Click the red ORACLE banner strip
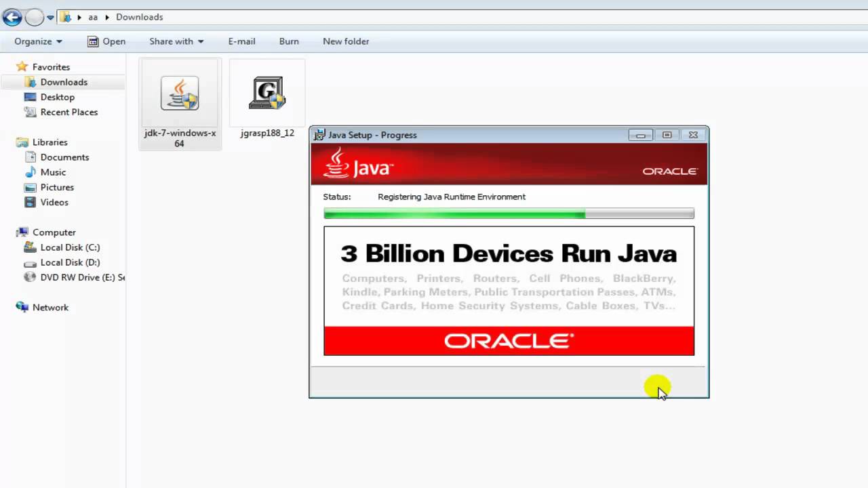 (509, 340)
